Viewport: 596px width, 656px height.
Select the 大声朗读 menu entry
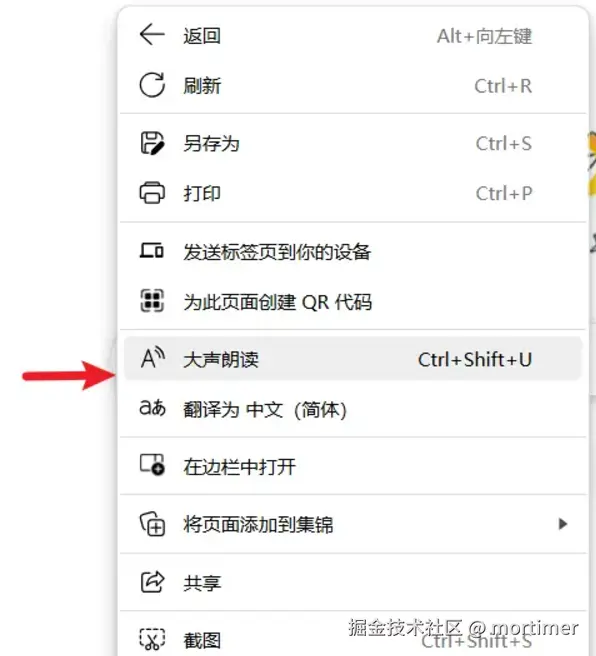click(353, 359)
